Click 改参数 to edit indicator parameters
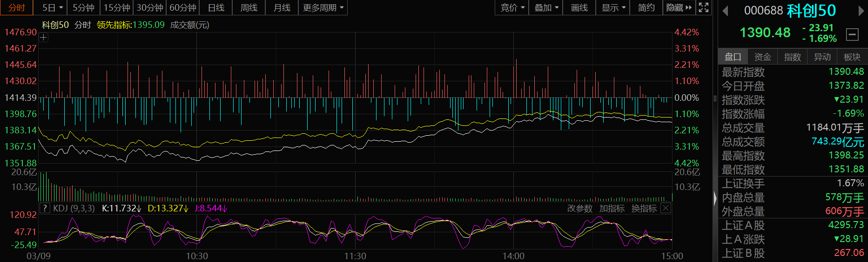The height and width of the screenshot is (262, 868). click(579, 209)
